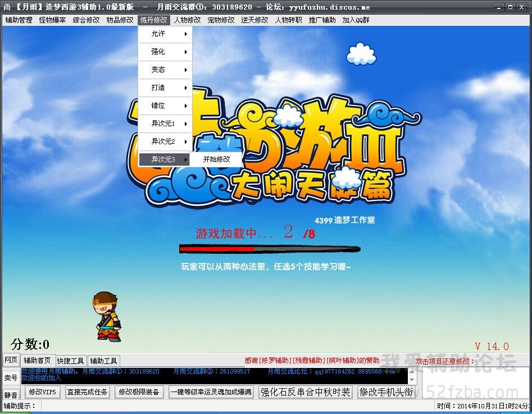Expand the 强化 submenu
This screenshot has width=532, height=414.
(x=165, y=52)
